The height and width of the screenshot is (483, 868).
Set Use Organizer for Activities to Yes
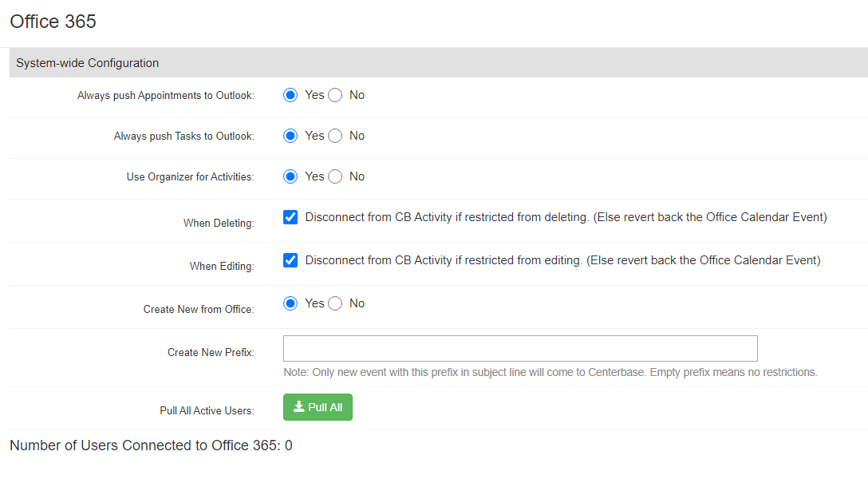coord(290,176)
